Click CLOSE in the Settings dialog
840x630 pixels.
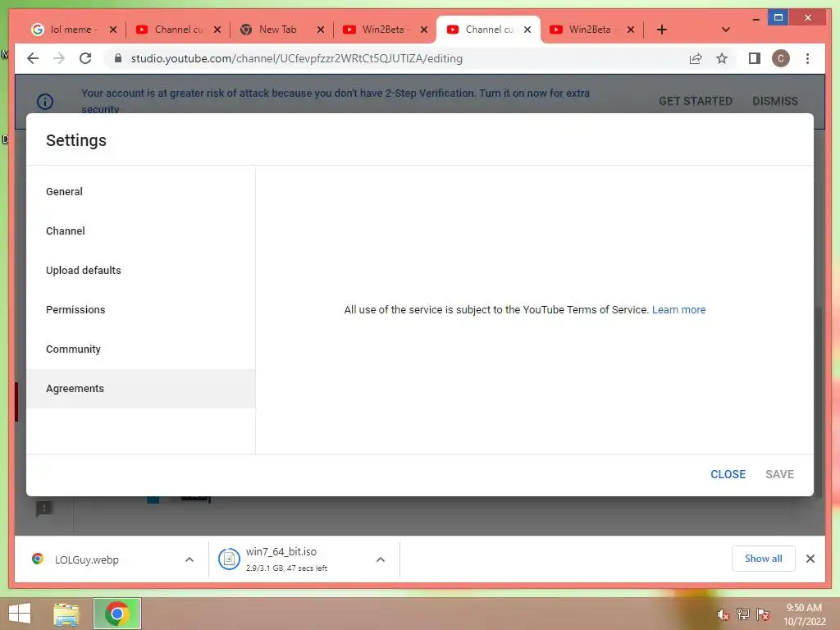point(728,474)
